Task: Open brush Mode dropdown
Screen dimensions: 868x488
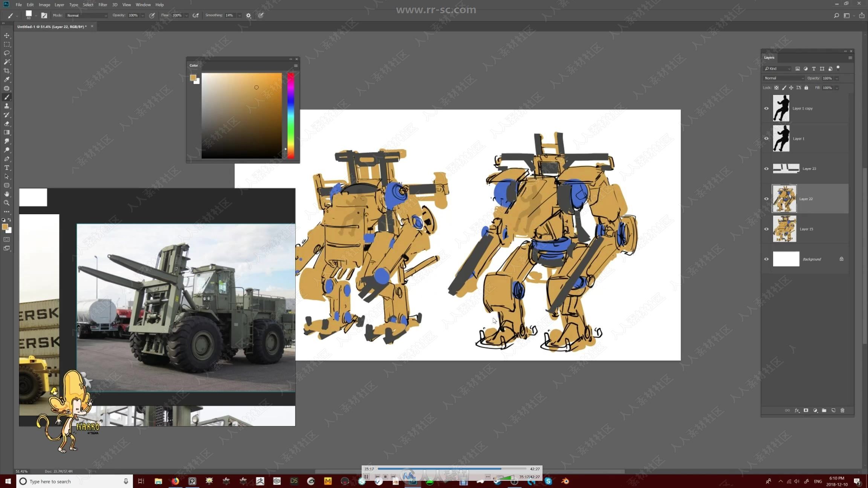Action: (87, 15)
